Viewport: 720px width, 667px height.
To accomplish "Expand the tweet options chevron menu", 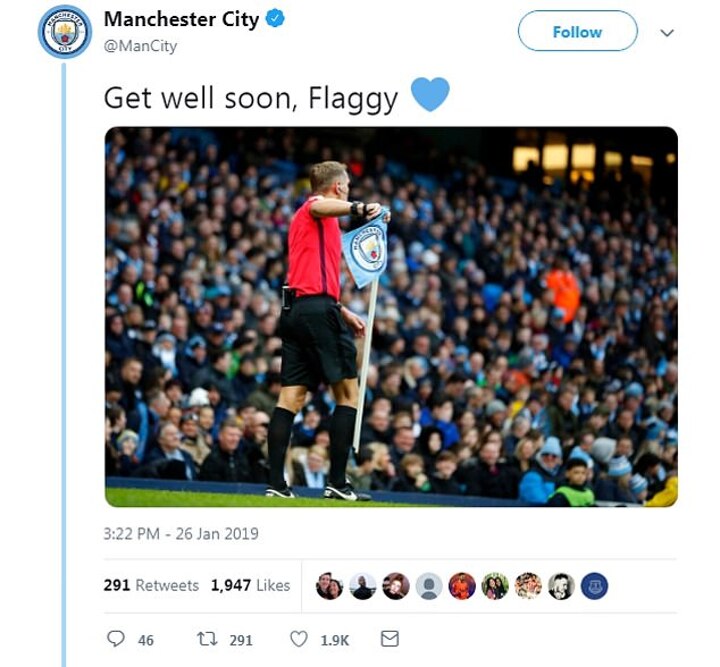I will [667, 33].
